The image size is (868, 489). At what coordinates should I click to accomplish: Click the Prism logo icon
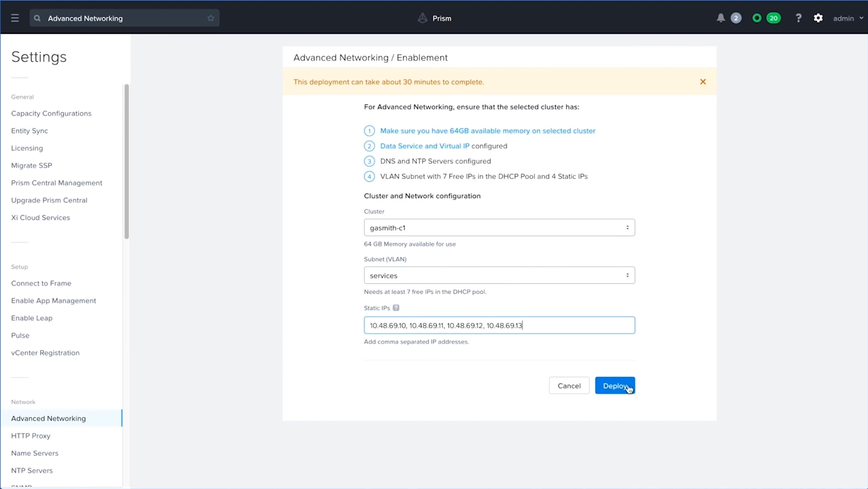(x=423, y=18)
